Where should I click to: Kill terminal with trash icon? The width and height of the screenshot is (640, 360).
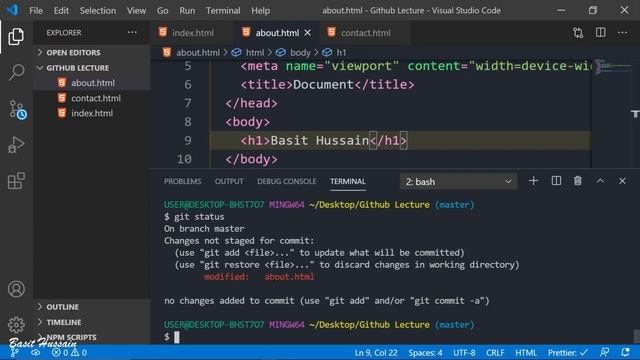[578, 181]
